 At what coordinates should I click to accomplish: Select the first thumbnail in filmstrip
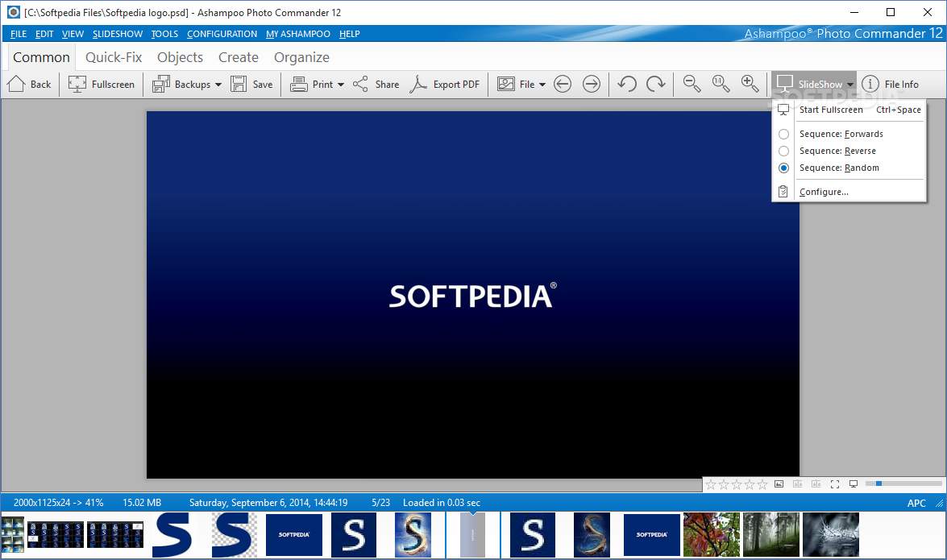[13, 535]
